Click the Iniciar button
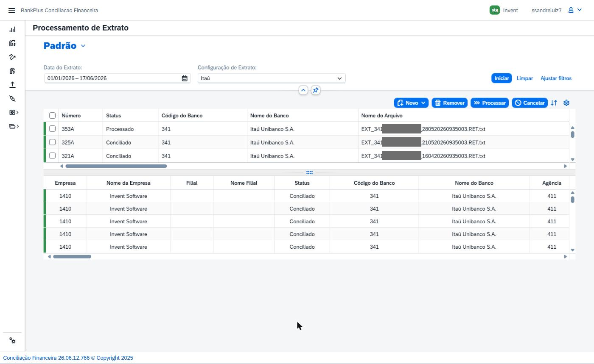 [502, 78]
